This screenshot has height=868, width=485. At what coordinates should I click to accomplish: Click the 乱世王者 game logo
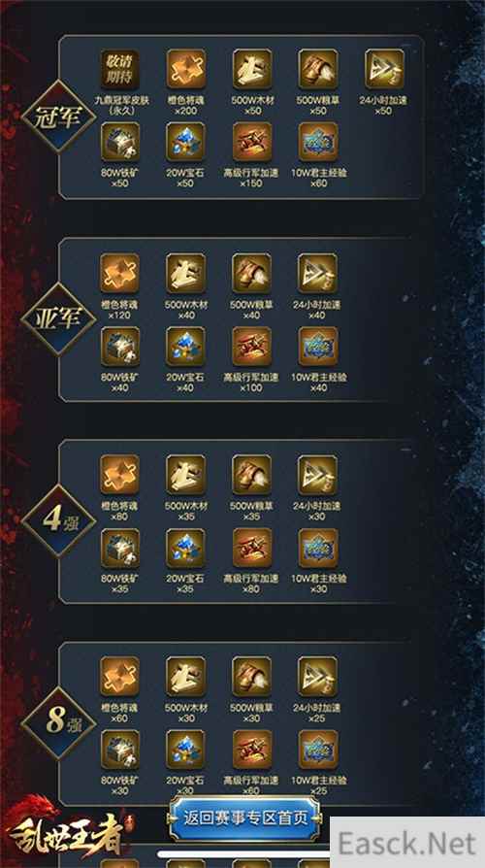point(64,830)
